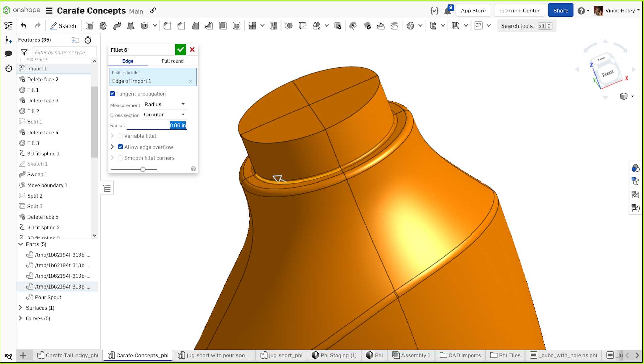Expand the Surfaces (1) tree node
This screenshot has width=644, height=364.
21,308
